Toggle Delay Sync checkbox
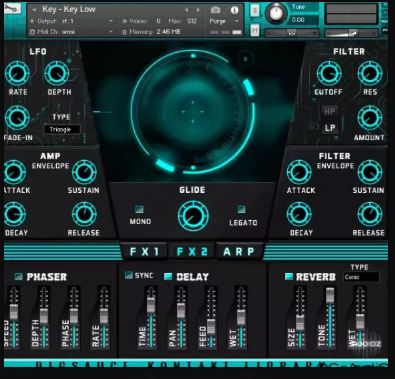Screen dimensions: 395x379 [129, 275]
